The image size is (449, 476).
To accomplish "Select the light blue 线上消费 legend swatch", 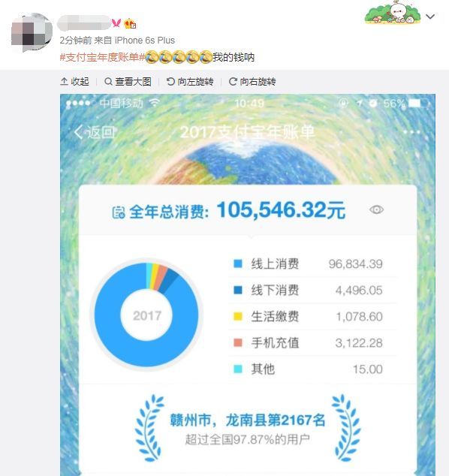I will pos(238,264).
